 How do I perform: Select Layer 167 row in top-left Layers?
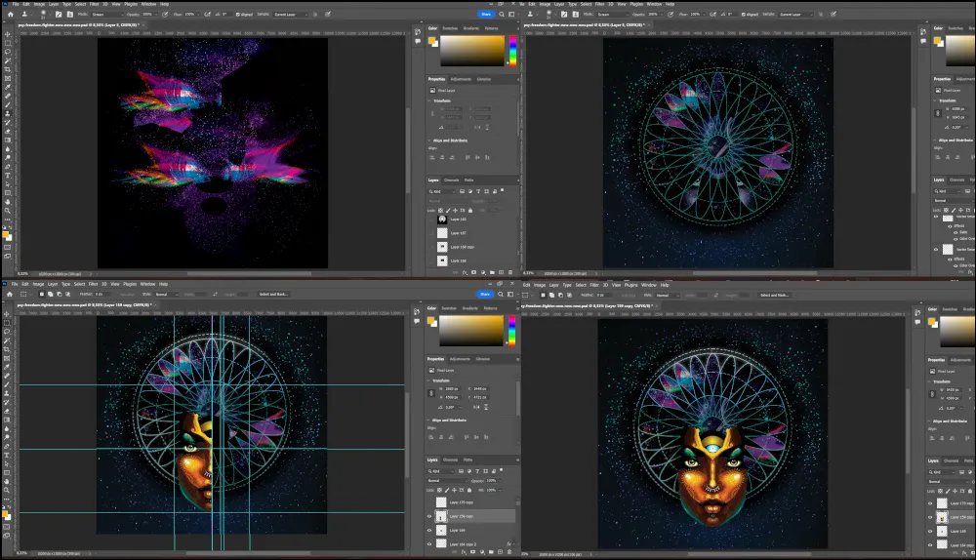pos(473,233)
